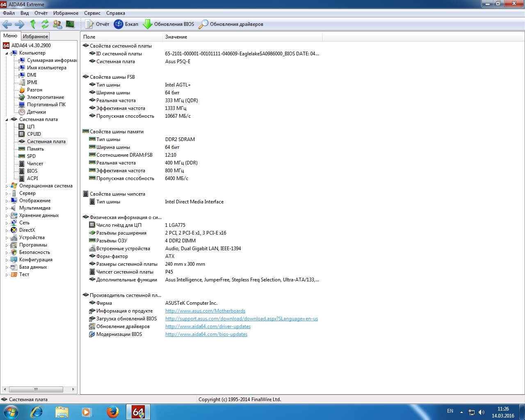Viewport: 525px width, 420px height.
Task: Click the Обновления BIOS toolbar button
Action: click(169, 24)
